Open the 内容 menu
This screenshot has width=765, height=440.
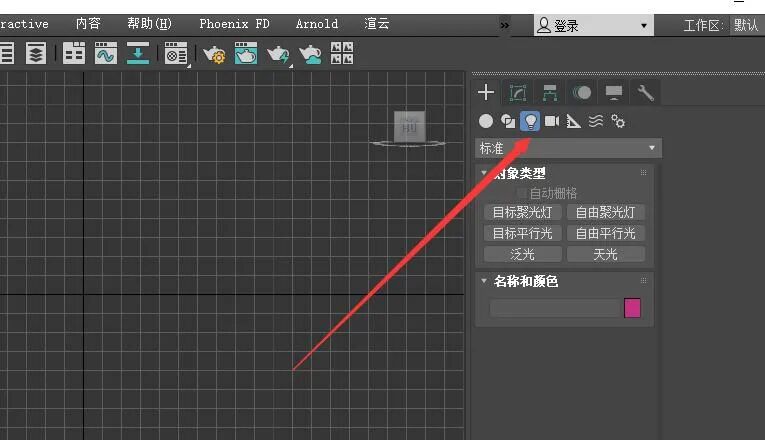coord(88,23)
